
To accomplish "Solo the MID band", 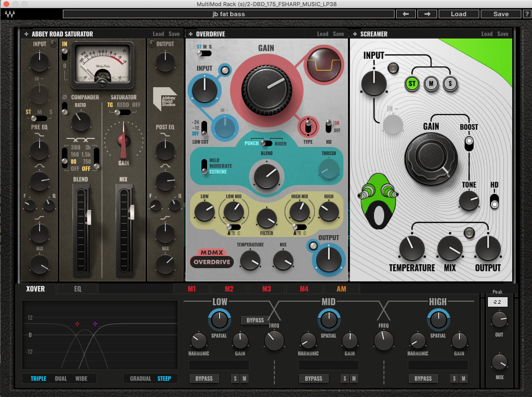I will [345, 378].
